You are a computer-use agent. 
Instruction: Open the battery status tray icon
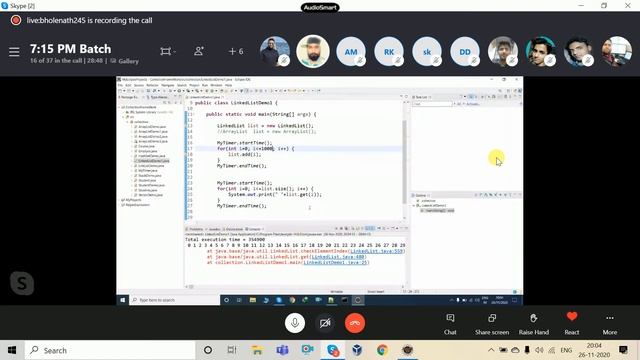click(503, 350)
